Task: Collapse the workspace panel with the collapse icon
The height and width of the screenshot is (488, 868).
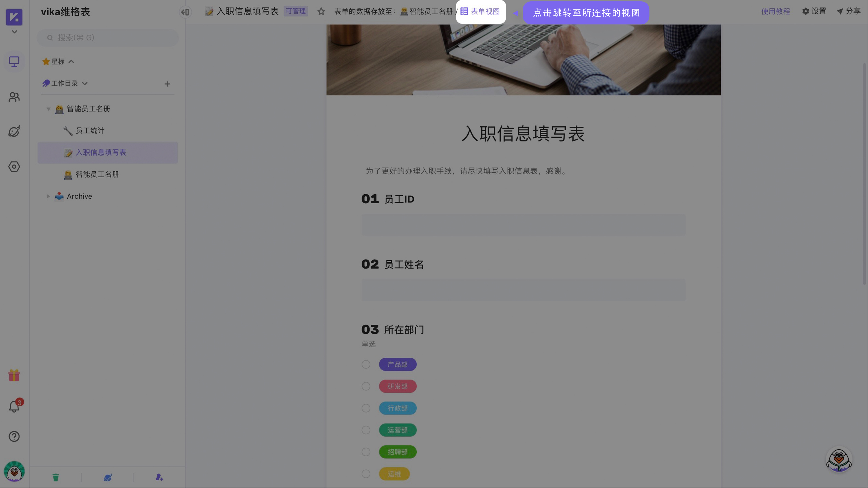Action: click(x=185, y=12)
